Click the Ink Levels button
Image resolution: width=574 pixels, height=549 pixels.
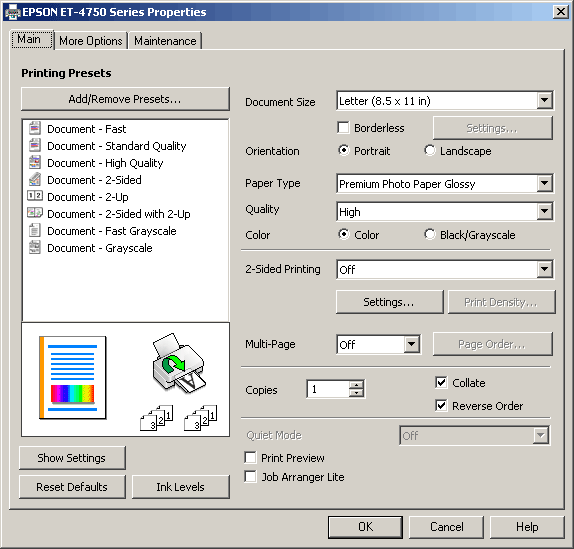180,487
